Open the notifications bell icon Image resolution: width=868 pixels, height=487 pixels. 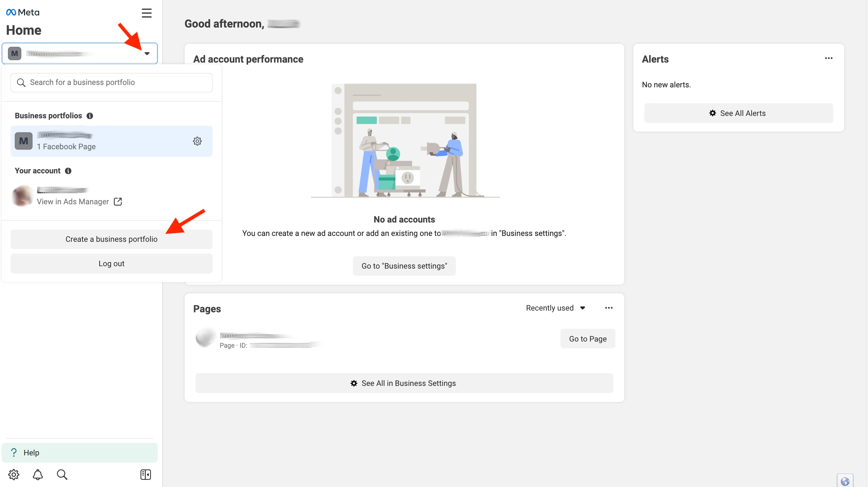(38, 475)
